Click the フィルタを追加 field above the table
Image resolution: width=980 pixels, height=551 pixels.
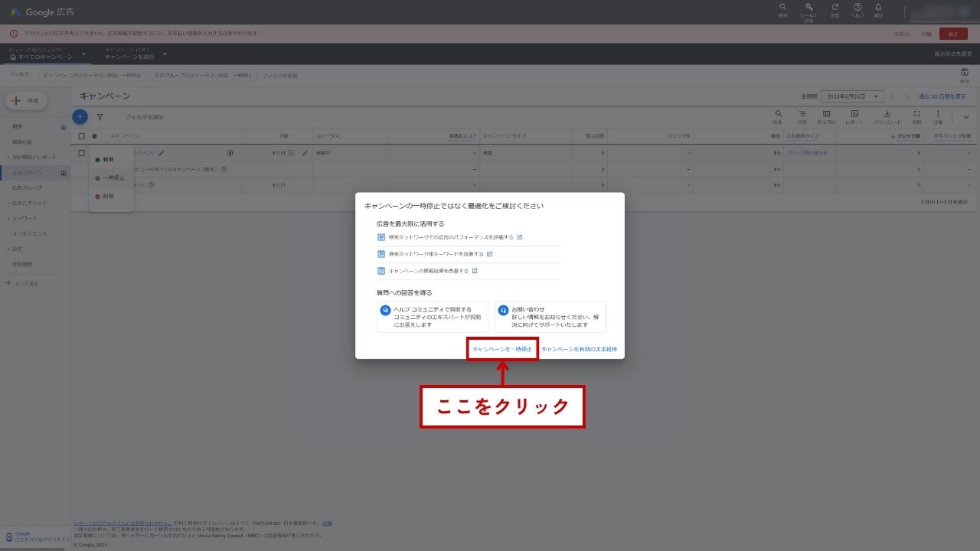pyautogui.click(x=145, y=117)
